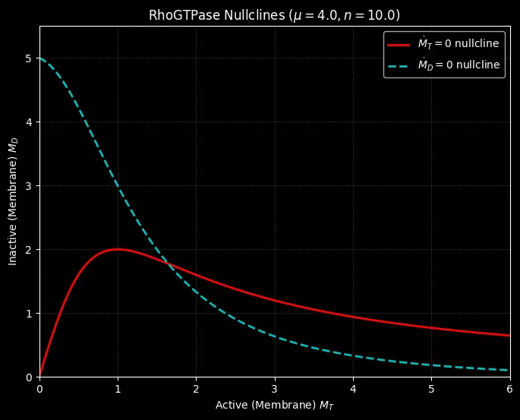
Task: Click x-axis tick label 5
Action: (431, 389)
